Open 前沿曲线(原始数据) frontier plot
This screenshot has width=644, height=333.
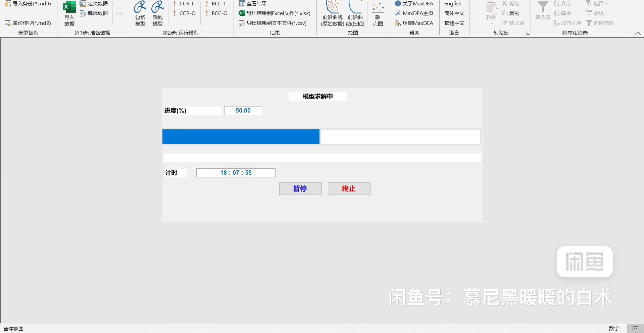click(332, 13)
